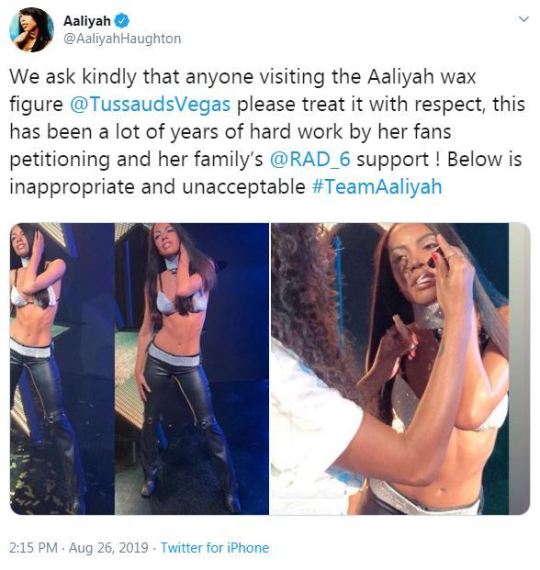
Task: View the middle full-body figure photo
Action: click(x=192, y=369)
